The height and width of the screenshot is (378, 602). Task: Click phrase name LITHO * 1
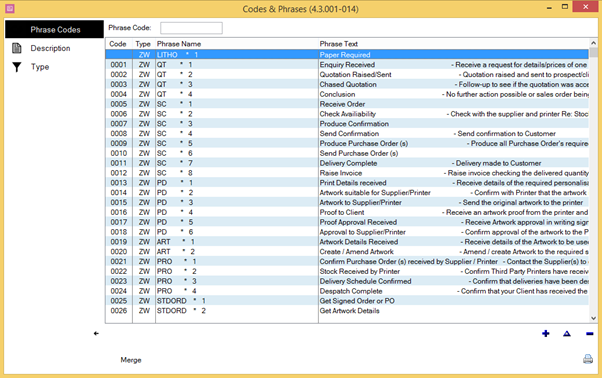click(177, 55)
